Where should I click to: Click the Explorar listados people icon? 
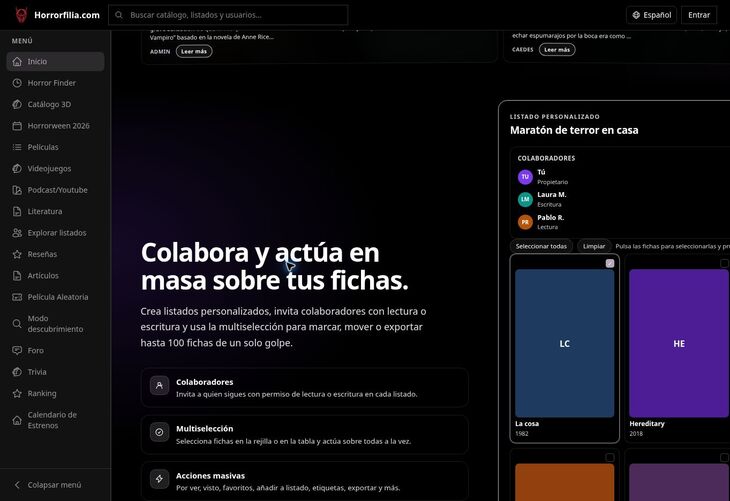(x=17, y=233)
